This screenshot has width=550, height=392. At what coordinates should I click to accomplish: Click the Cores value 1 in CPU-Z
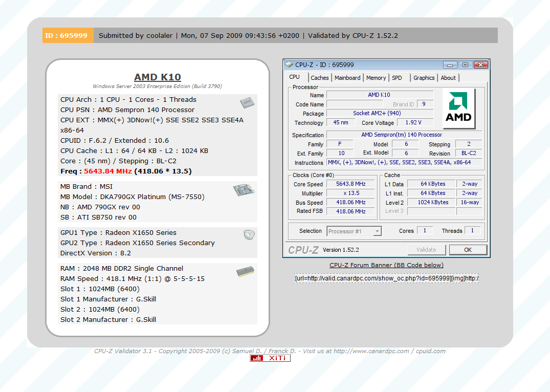click(x=425, y=231)
